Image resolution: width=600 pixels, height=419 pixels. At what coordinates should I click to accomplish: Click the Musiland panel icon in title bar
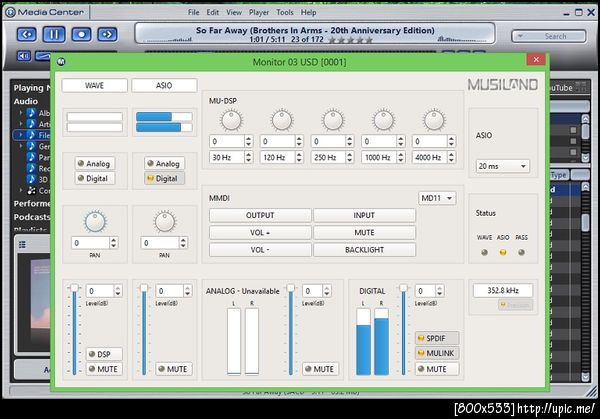click(x=61, y=62)
